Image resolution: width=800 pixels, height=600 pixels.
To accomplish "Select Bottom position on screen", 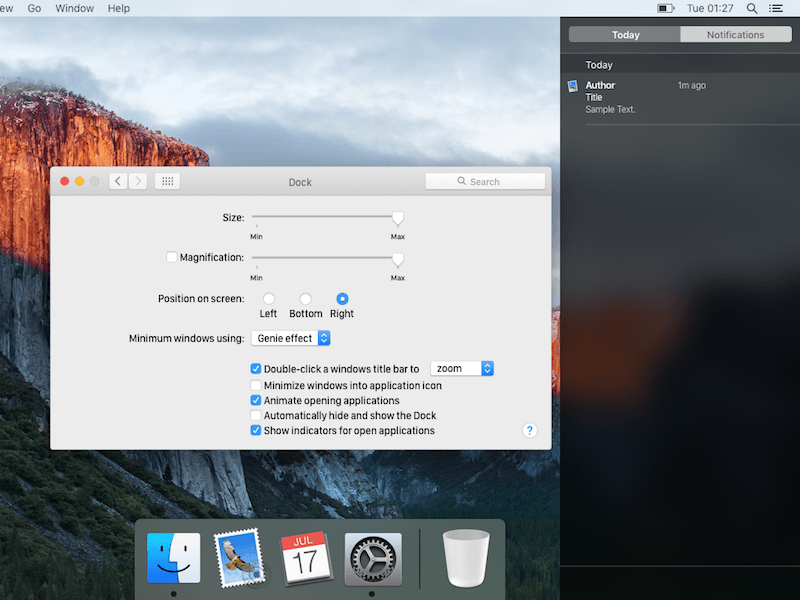I will coord(306,299).
